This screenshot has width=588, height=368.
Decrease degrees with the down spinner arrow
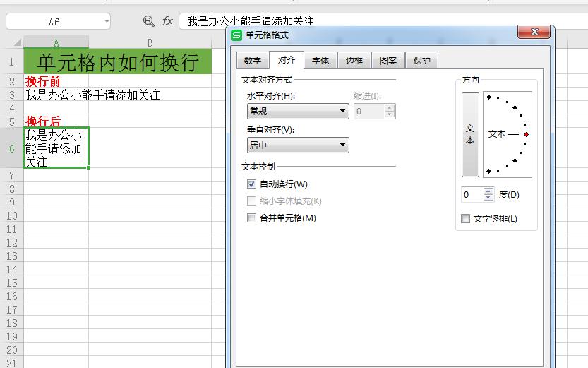[x=488, y=198]
